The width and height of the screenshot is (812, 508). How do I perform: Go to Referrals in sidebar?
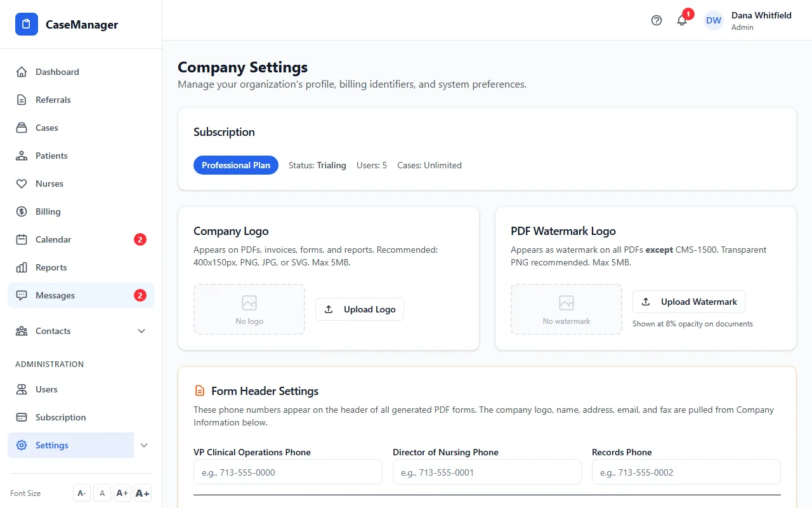point(81,100)
